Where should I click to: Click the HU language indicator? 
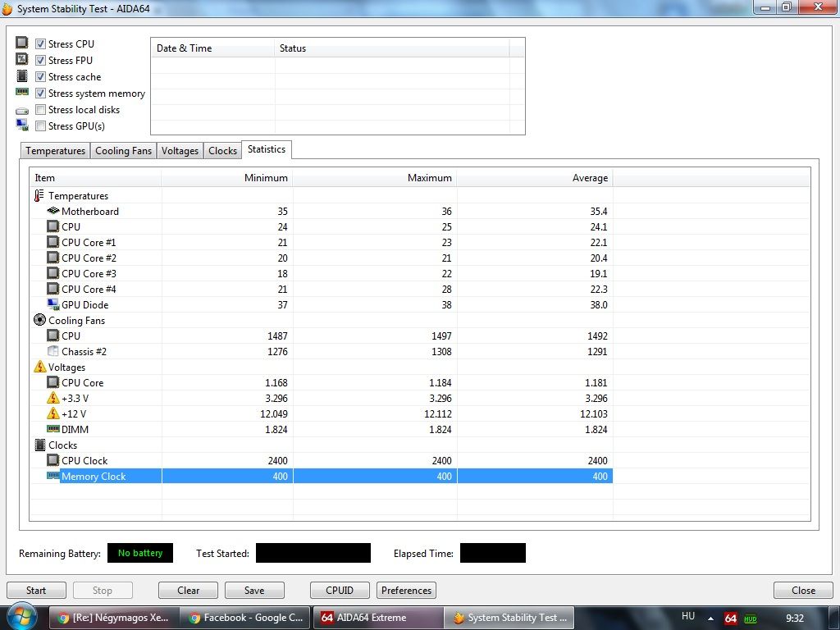pos(688,617)
